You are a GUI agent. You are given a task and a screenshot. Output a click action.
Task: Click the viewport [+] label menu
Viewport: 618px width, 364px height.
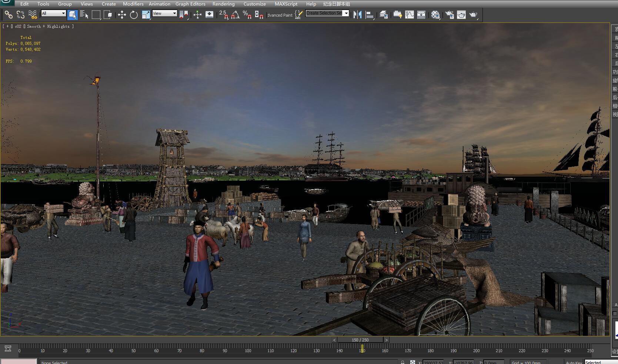click(x=7, y=26)
